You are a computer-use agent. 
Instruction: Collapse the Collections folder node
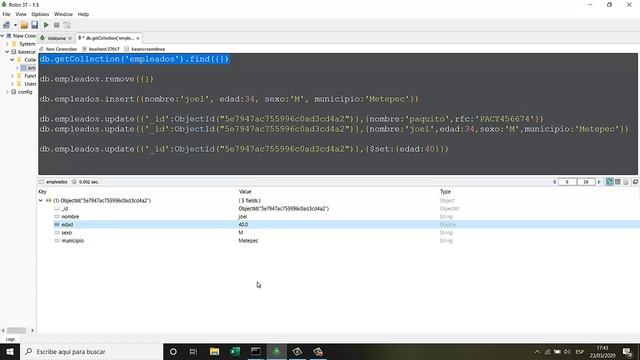pyautogui.click(x=12, y=60)
